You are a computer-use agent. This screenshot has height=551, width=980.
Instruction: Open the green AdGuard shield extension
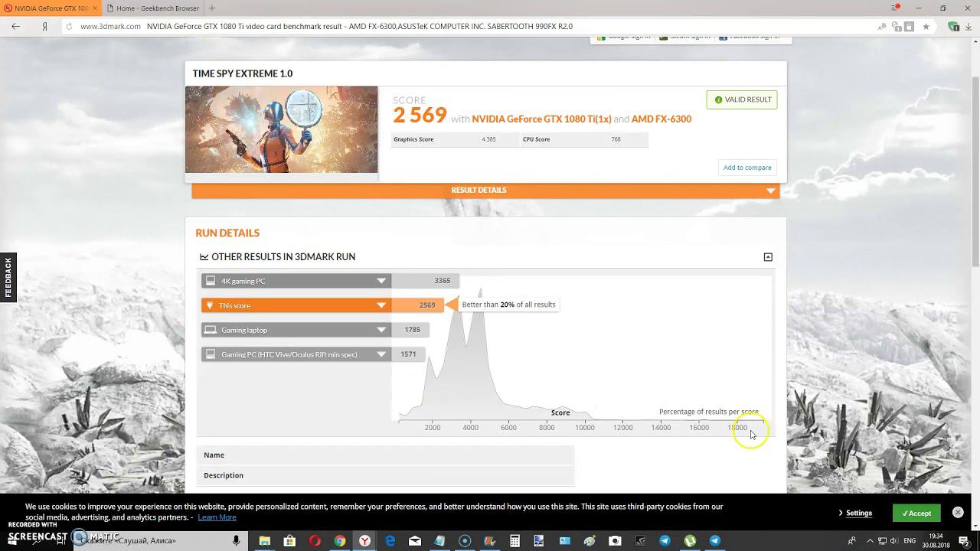954,26
